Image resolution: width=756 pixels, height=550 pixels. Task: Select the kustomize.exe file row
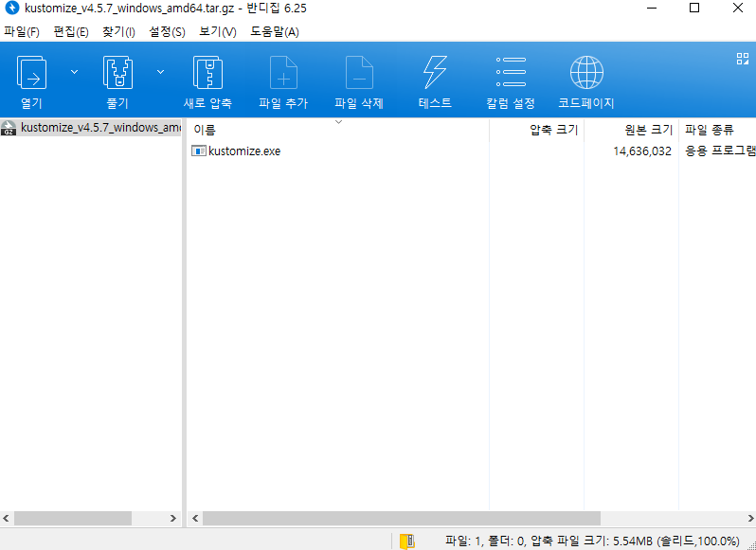[471, 151]
